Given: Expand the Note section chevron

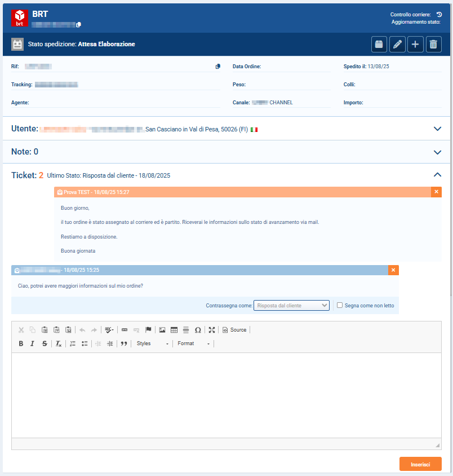Looking at the screenshot, I should (437, 152).
